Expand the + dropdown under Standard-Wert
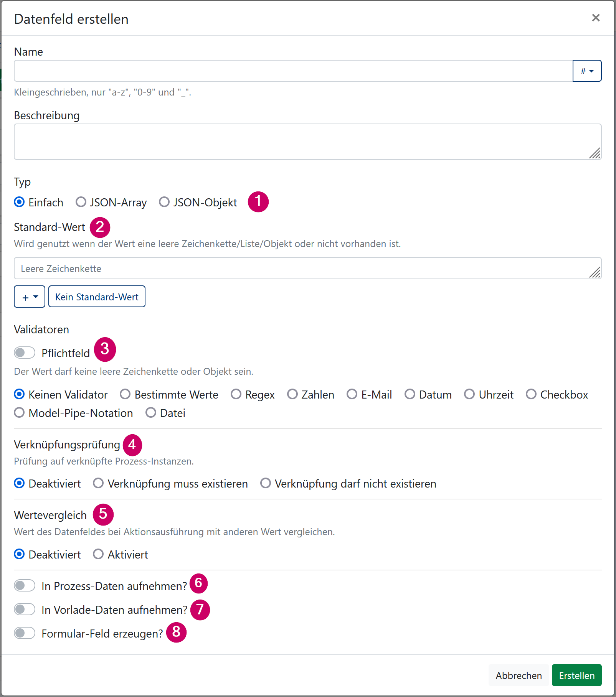 point(30,297)
